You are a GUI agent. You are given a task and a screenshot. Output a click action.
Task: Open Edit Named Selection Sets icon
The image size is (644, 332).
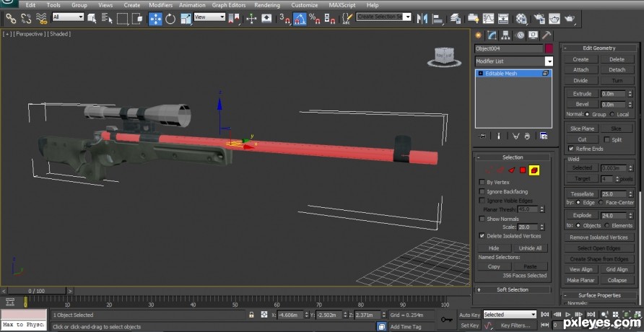click(347, 18)
